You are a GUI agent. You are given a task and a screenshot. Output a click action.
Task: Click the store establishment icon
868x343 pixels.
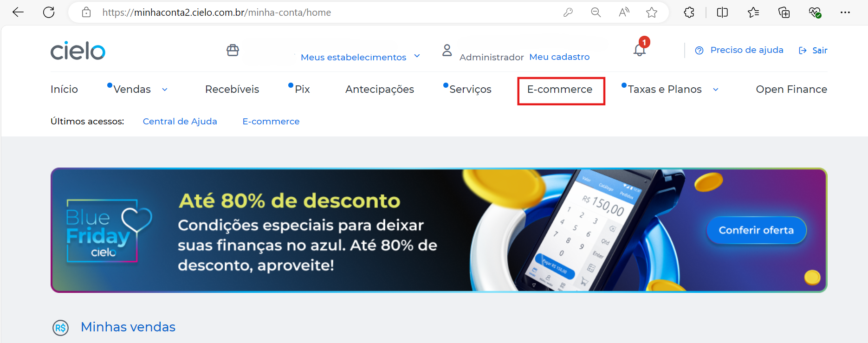click(233, 50)
